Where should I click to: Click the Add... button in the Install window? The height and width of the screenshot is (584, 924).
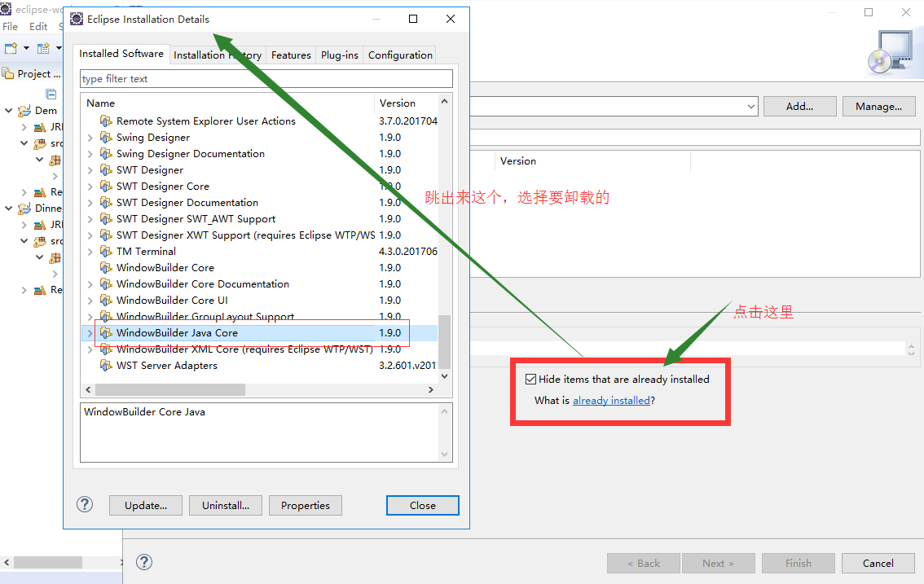[x=799, y=107]
